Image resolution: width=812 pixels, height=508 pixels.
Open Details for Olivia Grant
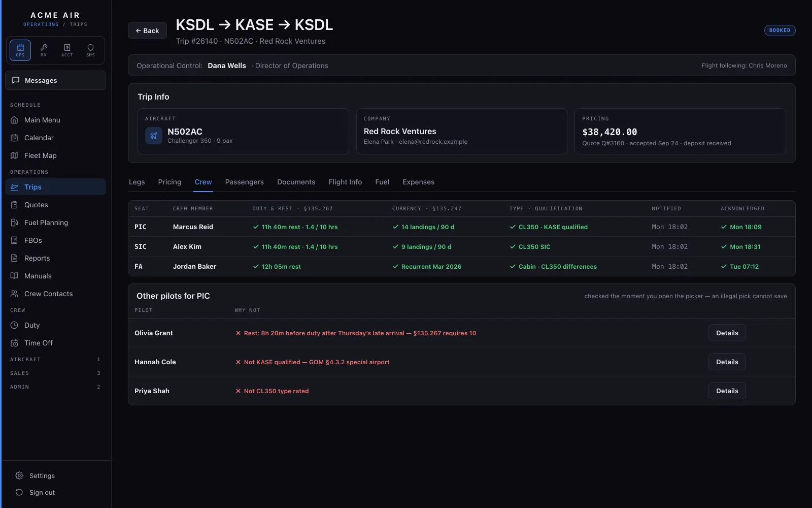coord(727,333)
